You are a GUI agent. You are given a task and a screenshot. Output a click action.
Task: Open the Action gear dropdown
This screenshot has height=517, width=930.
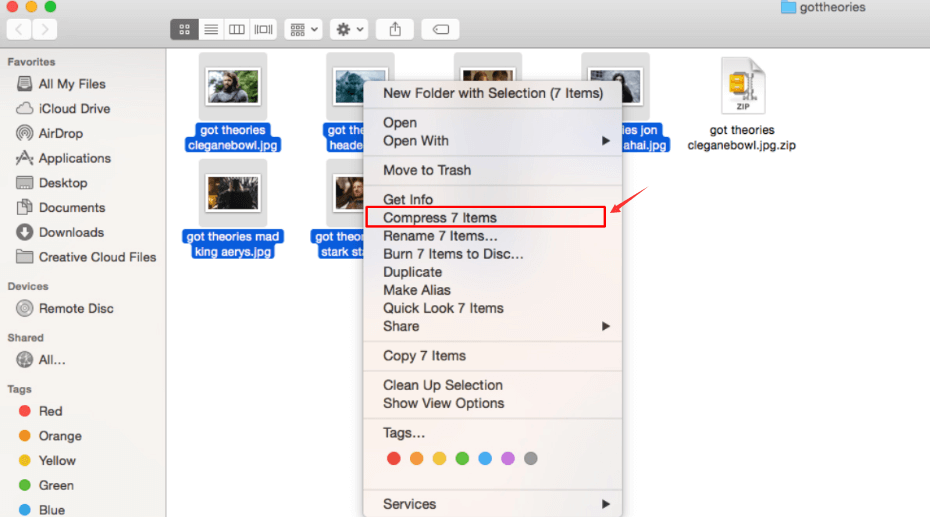pos(350,30)
